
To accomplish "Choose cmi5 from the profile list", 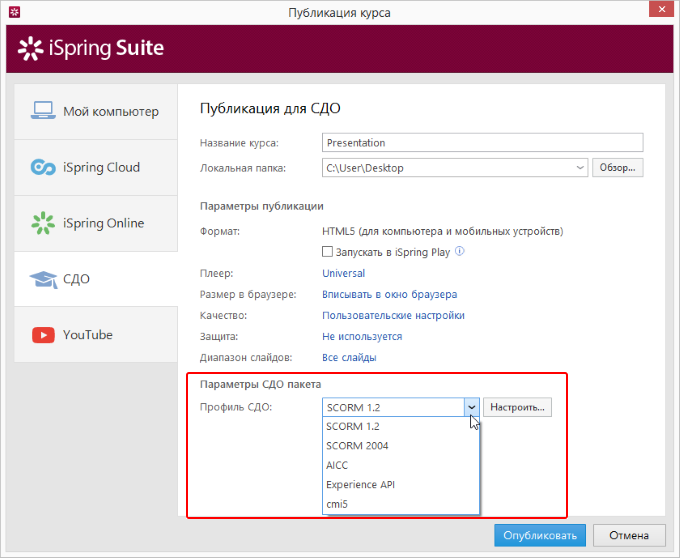I will 401,504.
